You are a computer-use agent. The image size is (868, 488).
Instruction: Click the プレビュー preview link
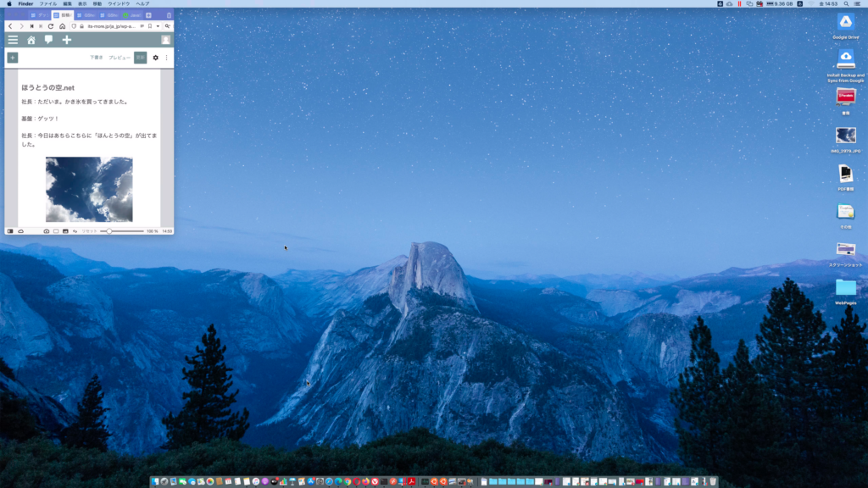pyautogui.click(x=120, y=58)
